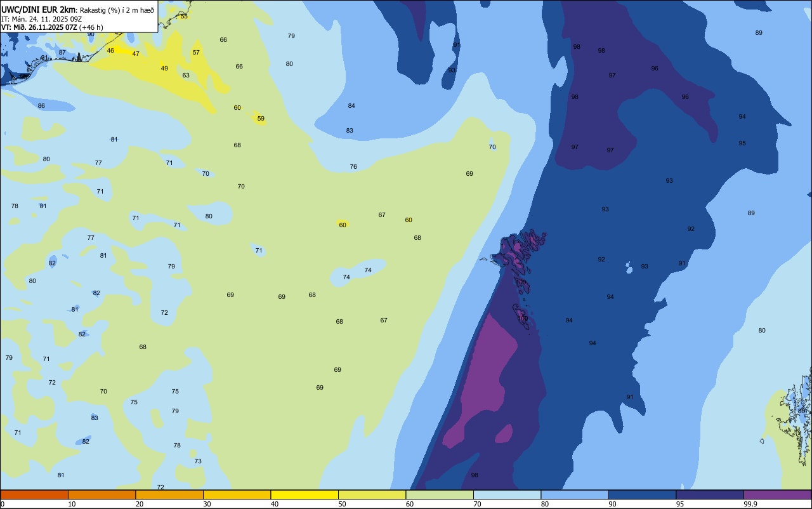Pick the 50–60% pale yellow legend swatch
This screenshot has height=509, width=812.
tap(372, 494)
